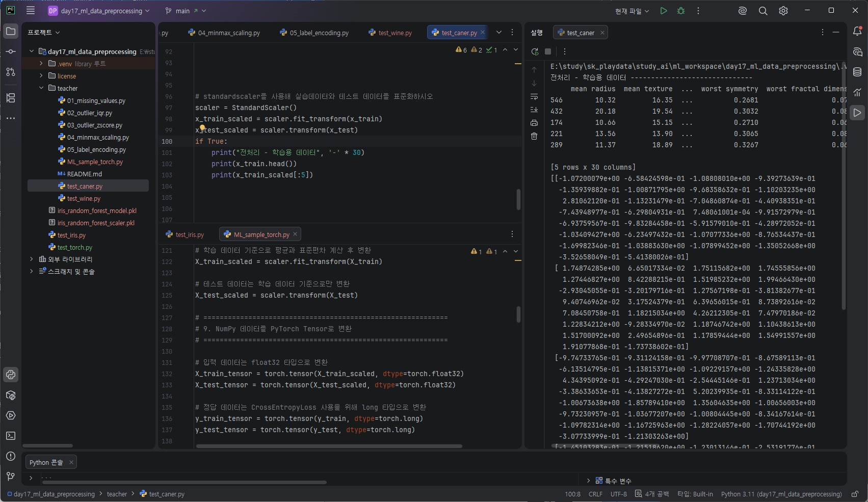Select the test_iris.py tab in lower editor
This screenshot has height=502, width=868.
coord(185,234)
